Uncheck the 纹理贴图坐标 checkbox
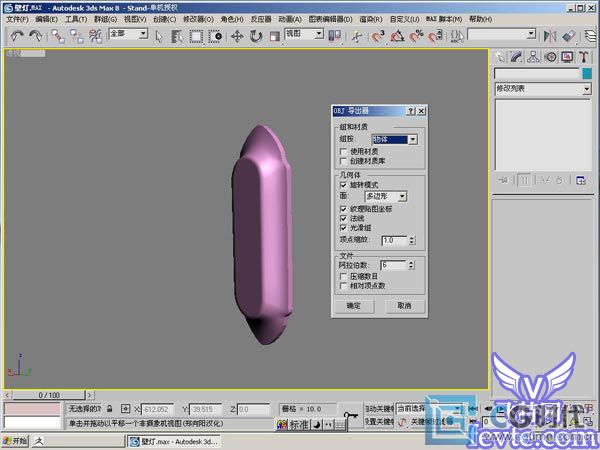The image size is (600, 450). [x=343, y=209]
